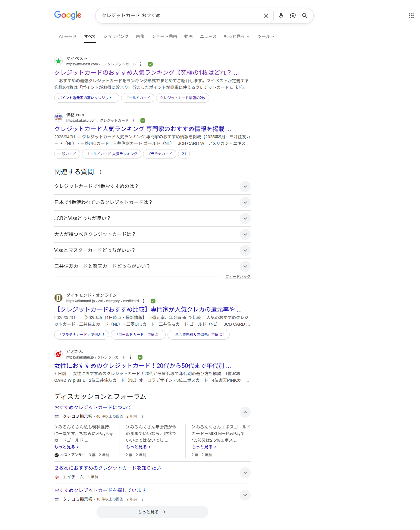The height and width of the screenshot is (530, 420).
Task: Expand question Visaとマスターカードどっちがいい？
Action: [x=245, y=250]
